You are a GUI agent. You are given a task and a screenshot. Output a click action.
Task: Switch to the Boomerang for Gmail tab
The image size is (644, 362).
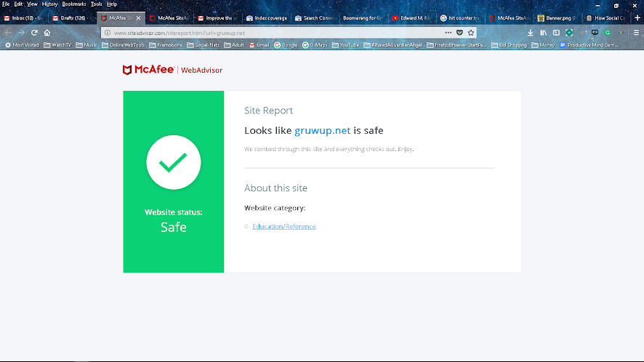(363, 18)
